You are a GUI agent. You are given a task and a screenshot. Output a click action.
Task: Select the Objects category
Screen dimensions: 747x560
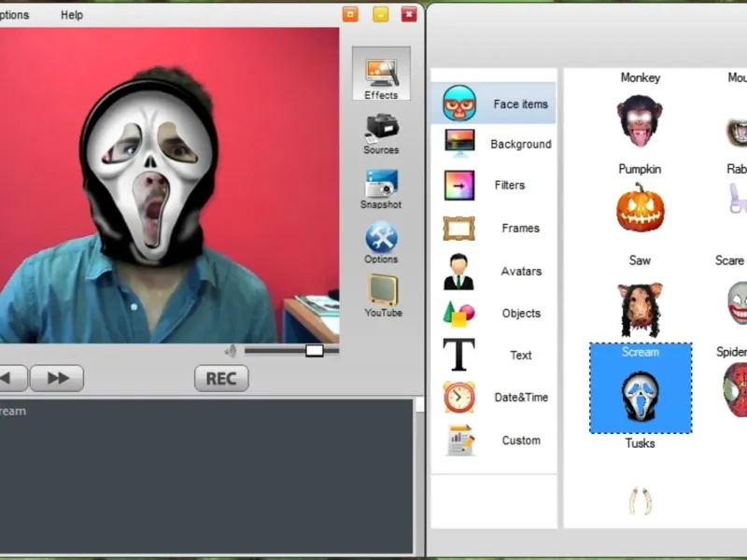494,313
